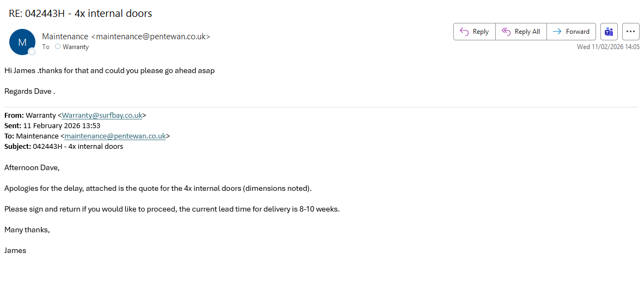Click the email subject heading at top

(81, 13)
